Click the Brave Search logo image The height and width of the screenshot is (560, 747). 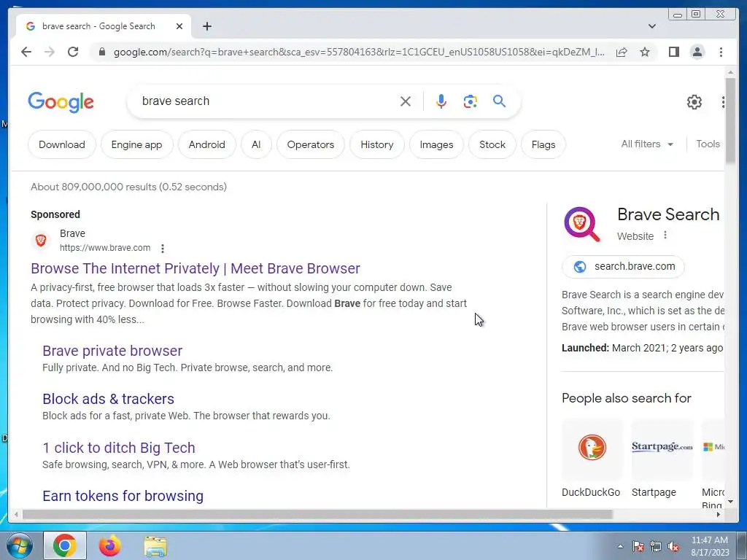(x=582, y=225)
